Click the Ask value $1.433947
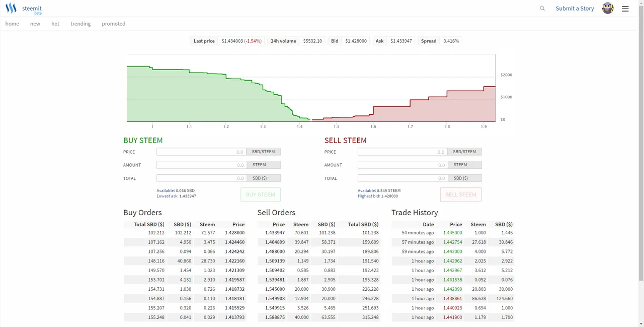 coord(401,41)
